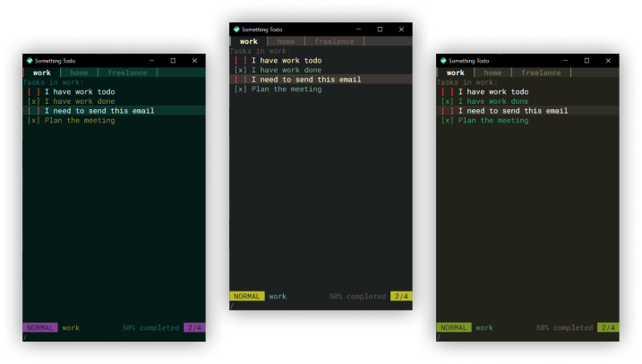Check 'I need to send this email' in left window

[33, 111]
